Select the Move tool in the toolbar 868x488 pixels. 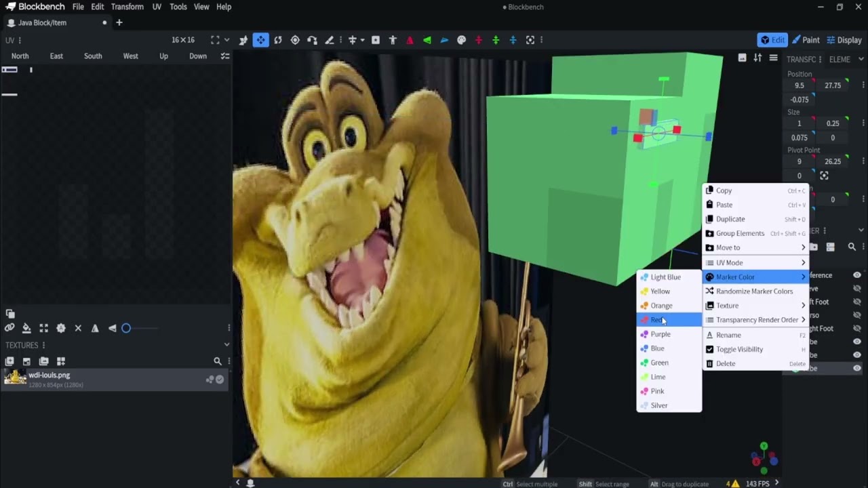coord(260,40)
